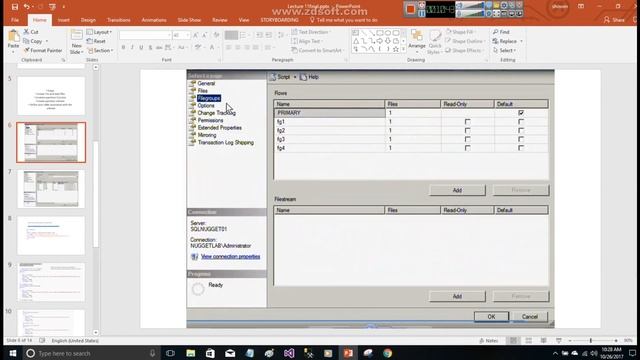
Task: Click Cancel in the slide dialog image
Action: tap(529, 316)
